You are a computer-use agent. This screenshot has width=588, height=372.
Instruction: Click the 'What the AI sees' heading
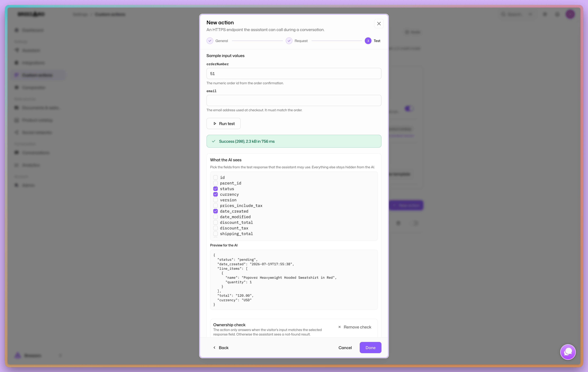[226, 160]
